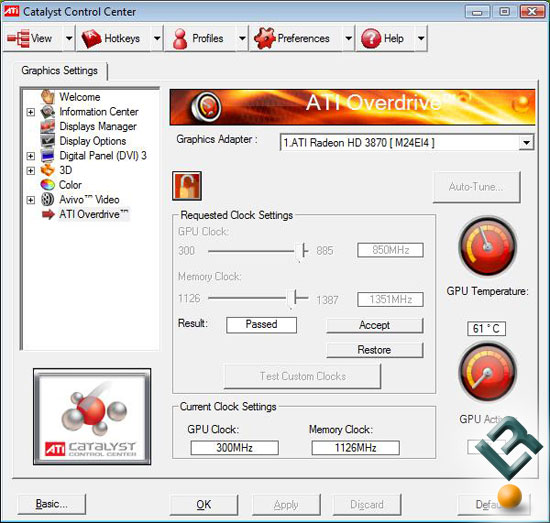550x523 pixels.
Task: Click the Profiles person icon
Action: click(x=180, y=39)
